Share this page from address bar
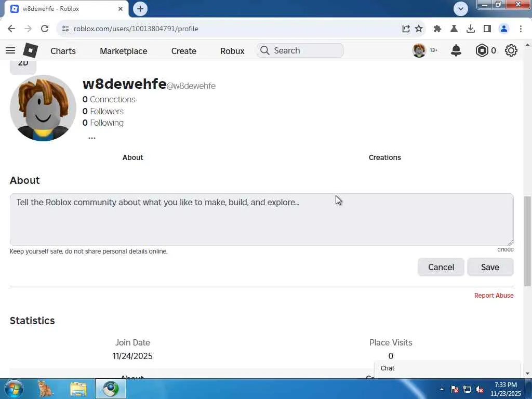Viewport: 532px width, 399px height. pos(406,29)
